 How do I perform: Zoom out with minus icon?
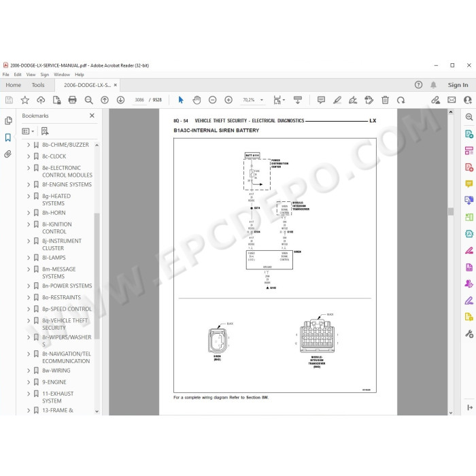coord(212,100)
